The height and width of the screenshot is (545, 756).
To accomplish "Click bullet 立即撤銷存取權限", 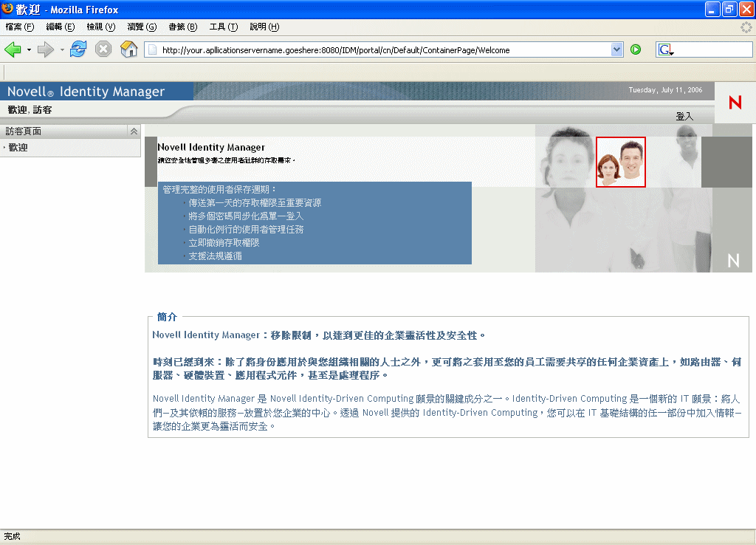I will pyautogui.click(x=224, y=243).
